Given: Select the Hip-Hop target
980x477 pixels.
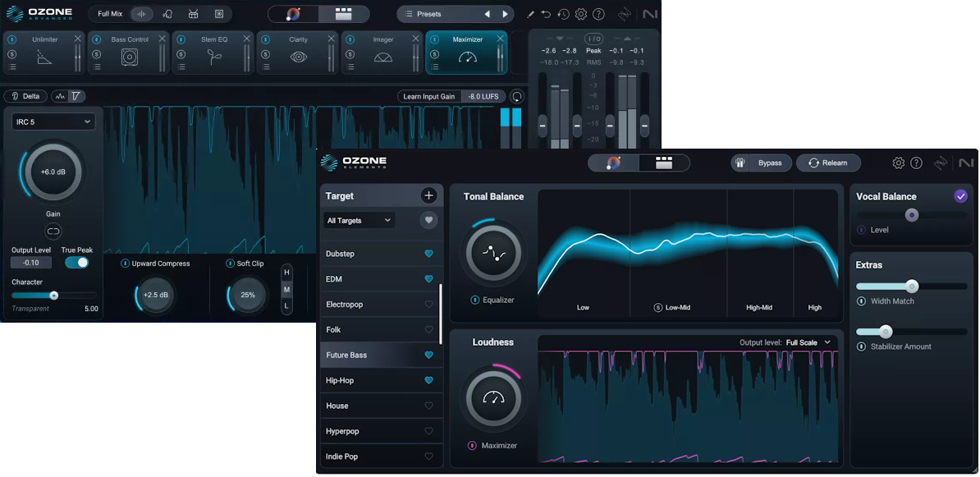Looking at the screenshot, I should click(x=382, y=380).
